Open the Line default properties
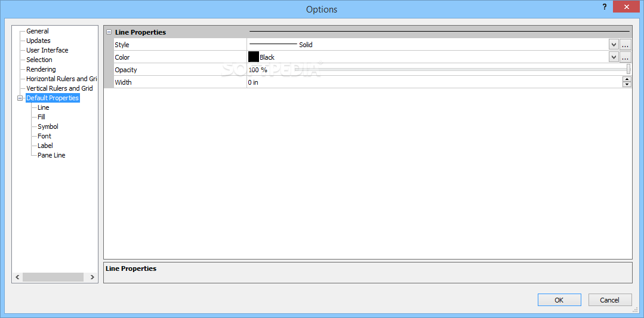The height and width of the screenshot is (318, 644). tap(43, 107)
